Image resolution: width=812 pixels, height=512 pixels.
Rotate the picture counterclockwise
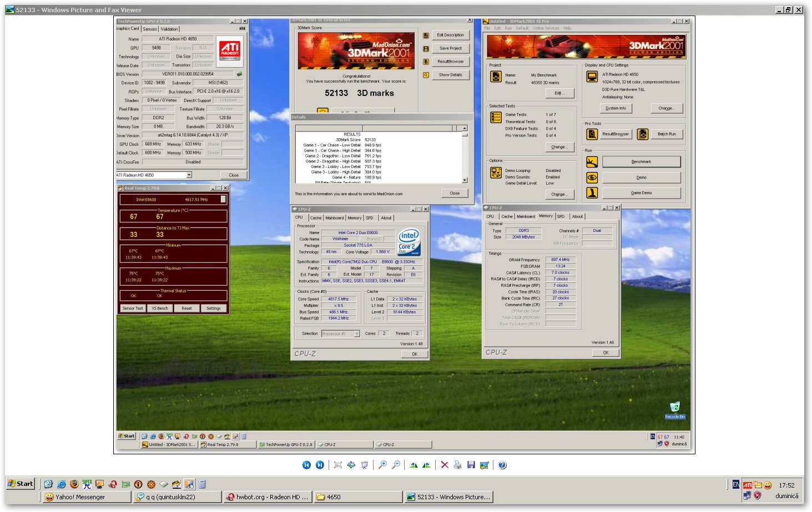pyautogui.click(x=426, y=465)
